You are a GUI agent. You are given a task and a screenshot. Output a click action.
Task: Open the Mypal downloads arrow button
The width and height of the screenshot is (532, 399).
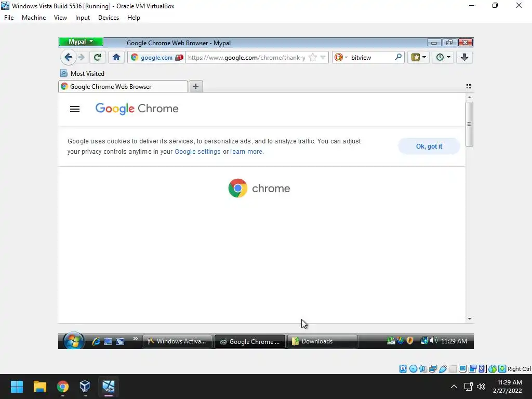[464, 57]
